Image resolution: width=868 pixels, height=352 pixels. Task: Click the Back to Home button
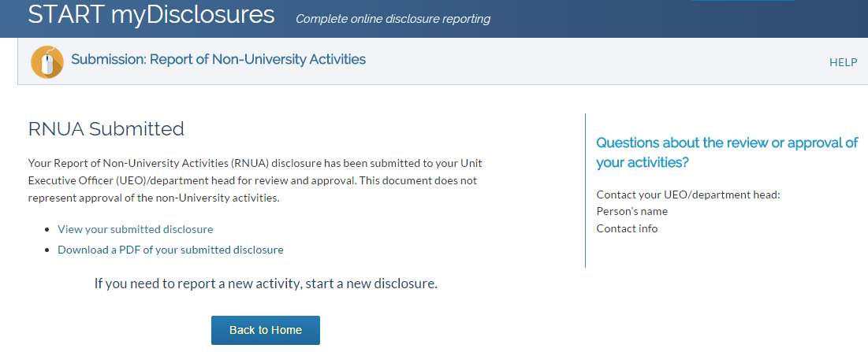click(x=266, y=330)
